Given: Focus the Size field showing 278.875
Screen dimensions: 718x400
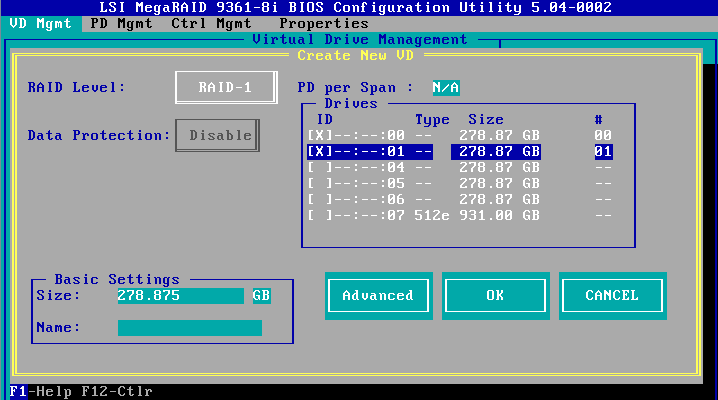Looking at the screenshot, I should click(180, 296).
